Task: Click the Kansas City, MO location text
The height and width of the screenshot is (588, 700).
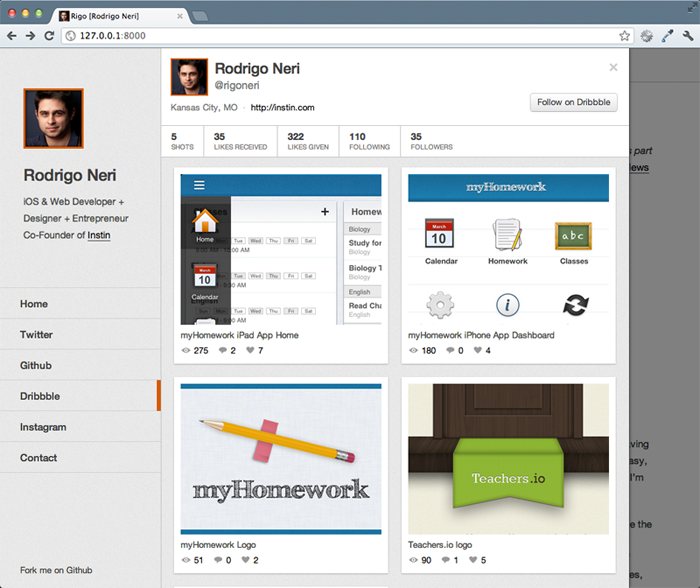Action: point(204,108)
